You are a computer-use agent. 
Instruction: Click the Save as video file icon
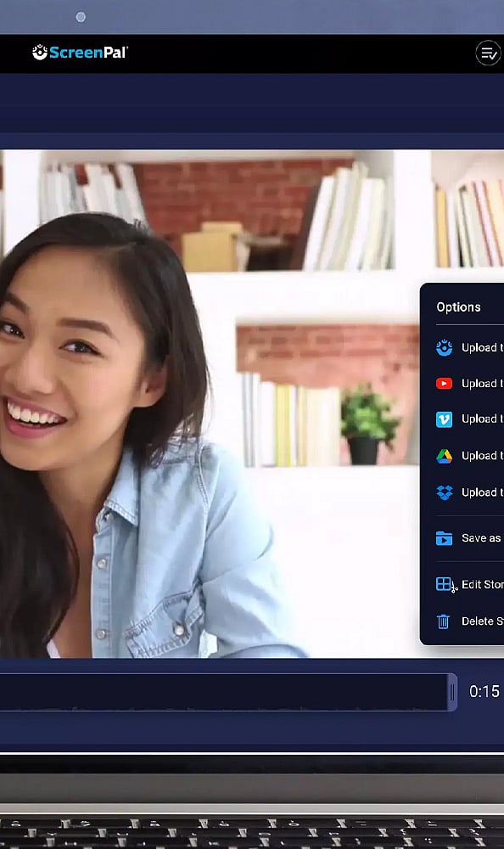point(444,538)
